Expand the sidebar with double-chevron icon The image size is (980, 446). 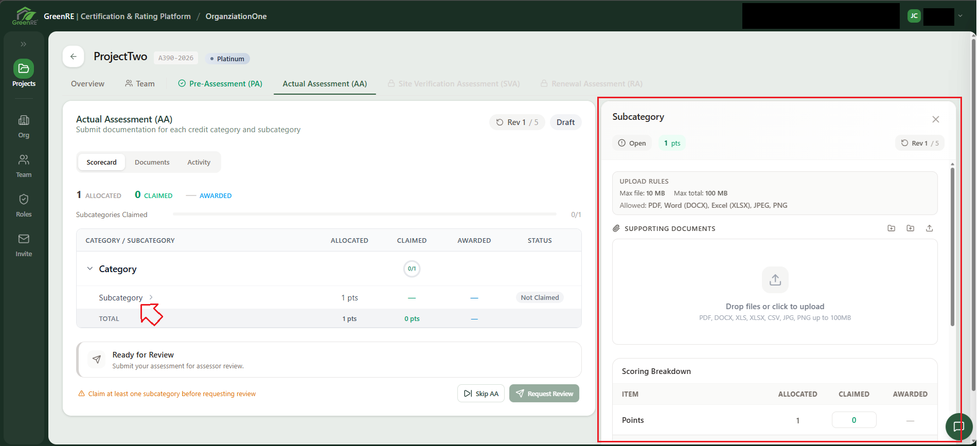[23, 44]
